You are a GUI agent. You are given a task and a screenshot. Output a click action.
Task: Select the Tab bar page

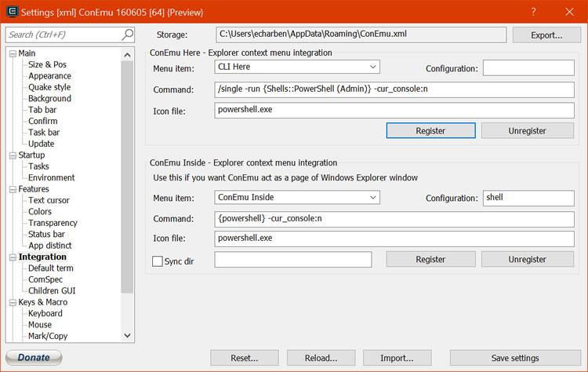coord(42,110)
